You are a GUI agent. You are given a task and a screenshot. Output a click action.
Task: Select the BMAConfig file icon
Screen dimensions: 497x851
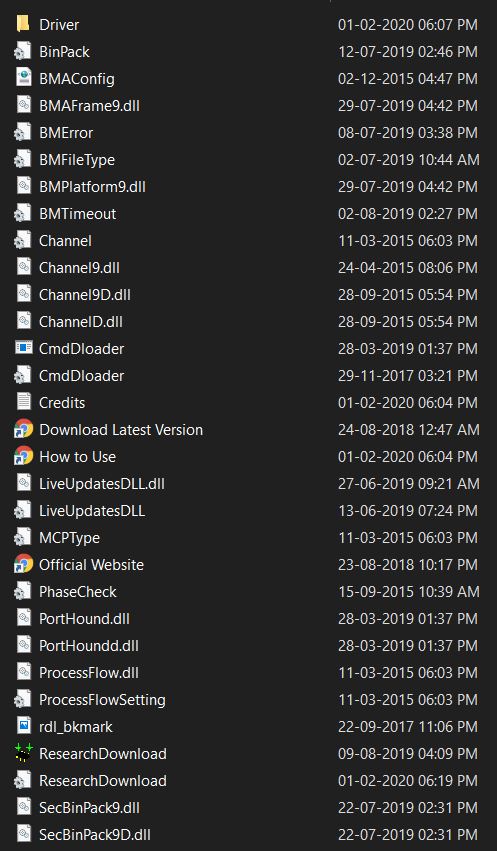pos(23,78)
